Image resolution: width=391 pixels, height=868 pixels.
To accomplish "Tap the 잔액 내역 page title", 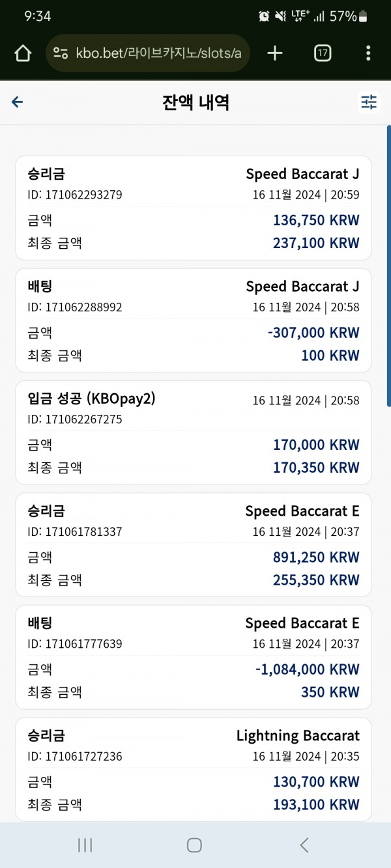I will pyautogui.click(x=195, y=102).
